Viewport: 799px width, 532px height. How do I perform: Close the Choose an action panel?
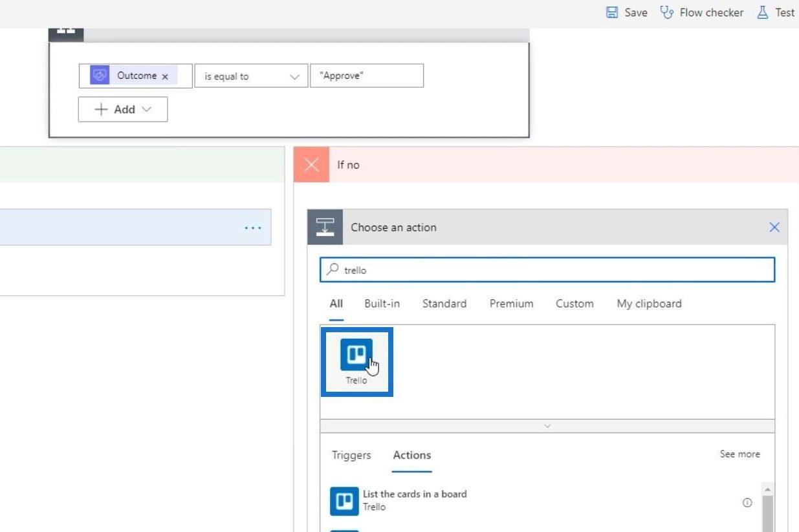[x=774, y=227]
